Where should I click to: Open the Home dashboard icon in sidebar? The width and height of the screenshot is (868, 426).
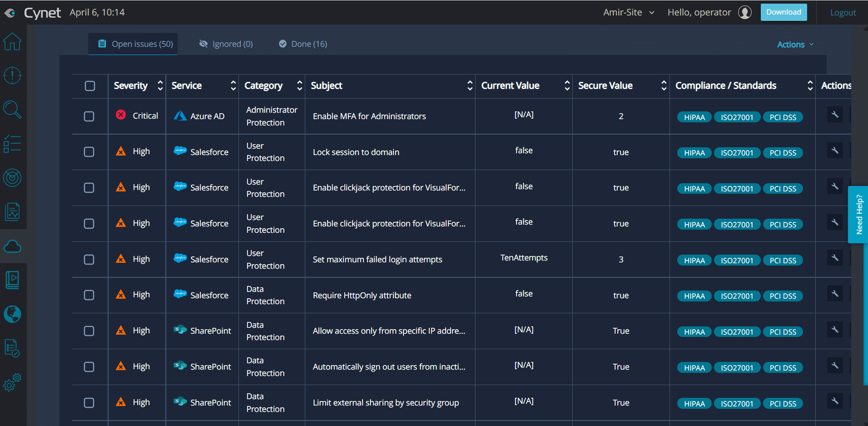click(x=12, y=42)
